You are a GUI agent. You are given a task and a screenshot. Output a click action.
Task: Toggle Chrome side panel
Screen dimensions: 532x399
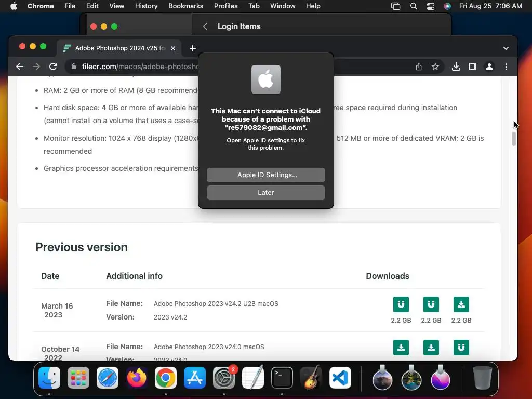[x=473, y=66]
